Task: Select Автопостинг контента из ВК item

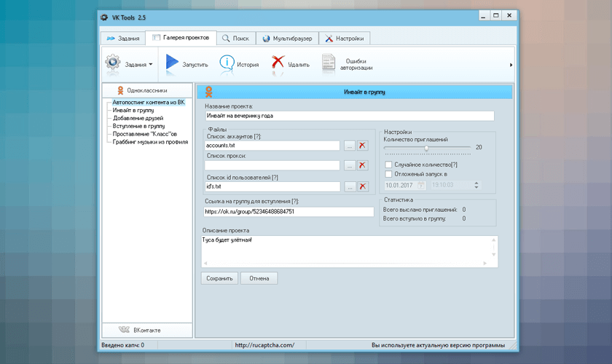Action: click(x=149, y=102)
